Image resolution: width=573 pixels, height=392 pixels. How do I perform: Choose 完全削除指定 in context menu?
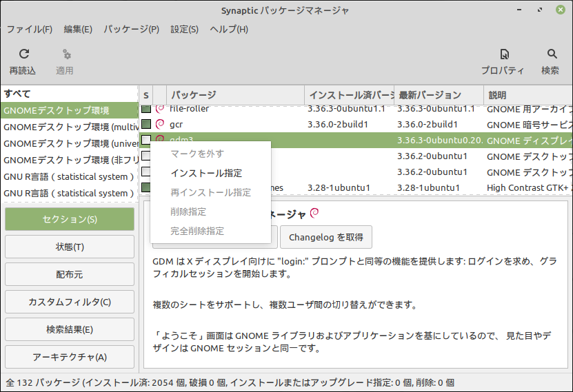(210, 231)
